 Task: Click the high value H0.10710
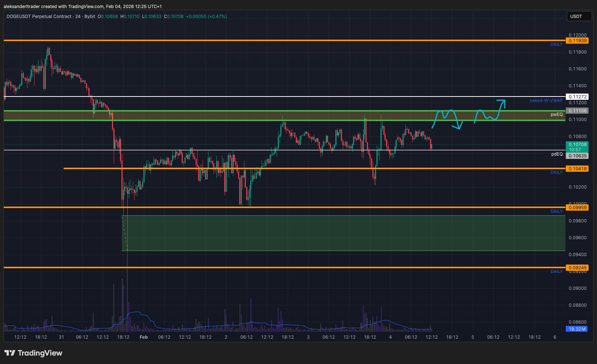click(x=130, y=17)
